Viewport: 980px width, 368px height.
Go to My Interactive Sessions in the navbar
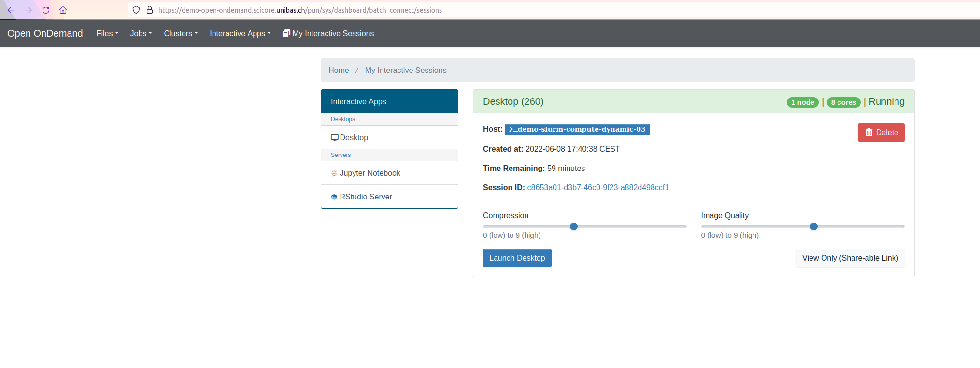(328, 34)
